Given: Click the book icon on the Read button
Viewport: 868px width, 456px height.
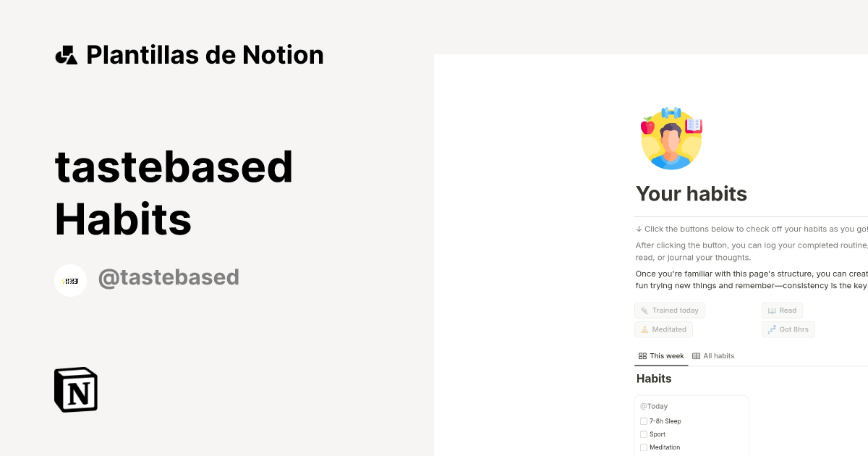Looking at the screenshot, I should [x=770, y=310].
